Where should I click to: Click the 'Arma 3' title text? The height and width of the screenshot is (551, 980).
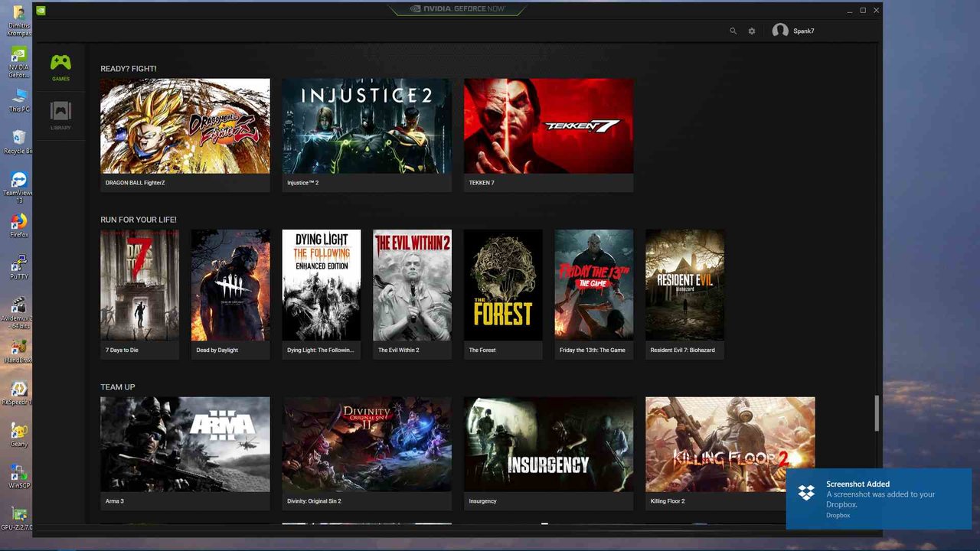[x=115, y=501]
